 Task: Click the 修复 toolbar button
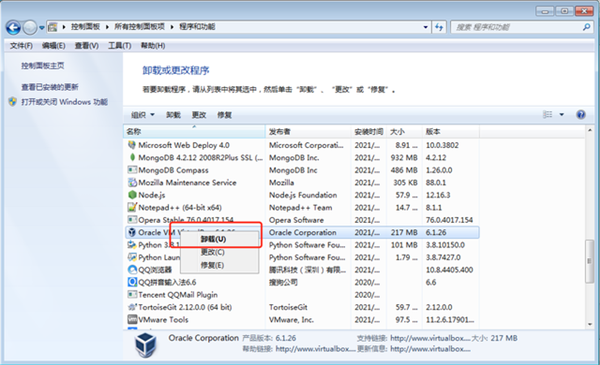click(x=225, y=115)
